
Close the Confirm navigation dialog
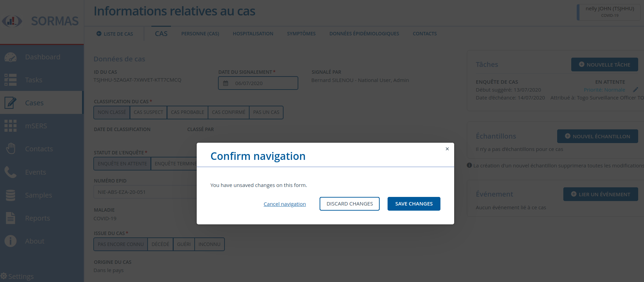[x=447, y=149]
